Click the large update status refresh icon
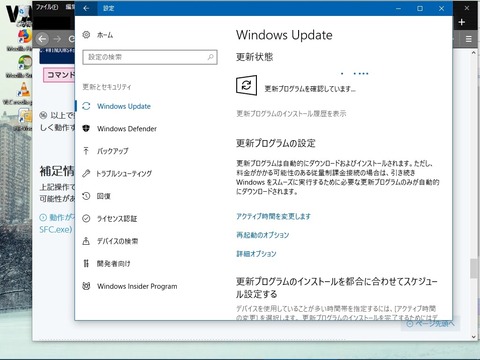This screenshot has width=480, height=360. [246, 85]
